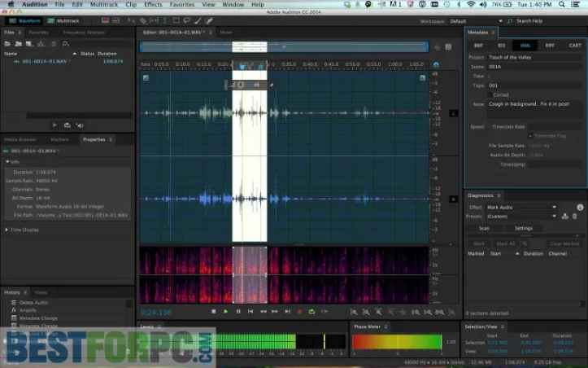Click the volume HUD knob over the waveform
Viewport: 588px width, 368px height.
(242, 84)
